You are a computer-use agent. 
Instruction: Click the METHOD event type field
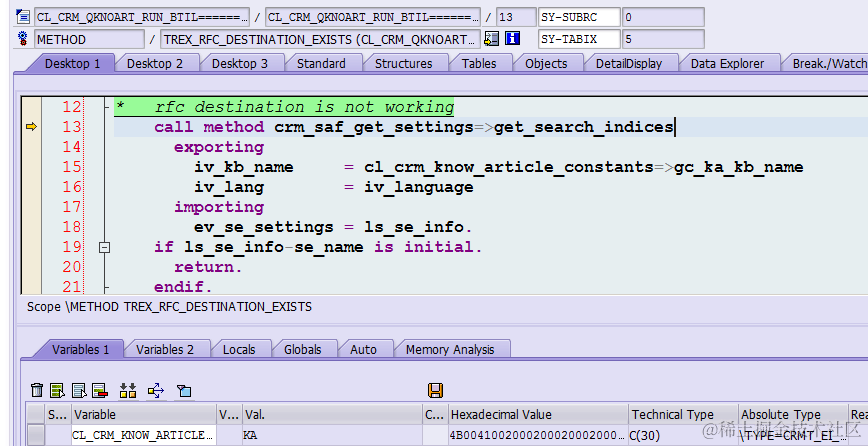[x=89, y=39]
